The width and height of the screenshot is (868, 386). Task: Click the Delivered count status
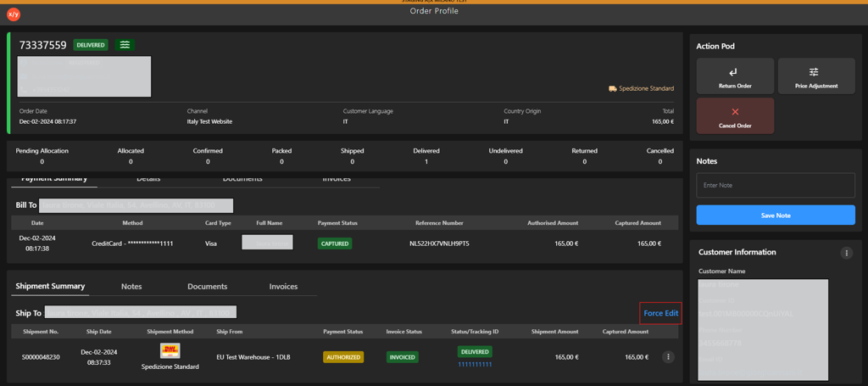pyautogui.click(x=426, y=156)
